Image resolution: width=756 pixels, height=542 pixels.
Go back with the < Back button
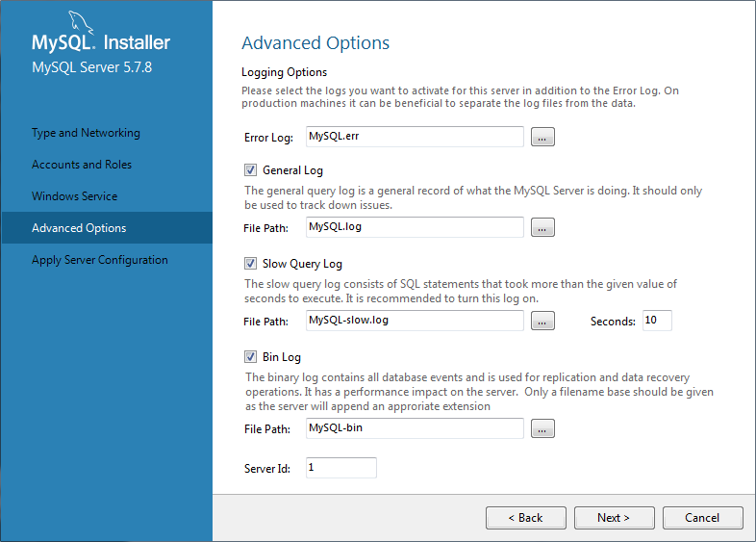[x=526, y=518]
